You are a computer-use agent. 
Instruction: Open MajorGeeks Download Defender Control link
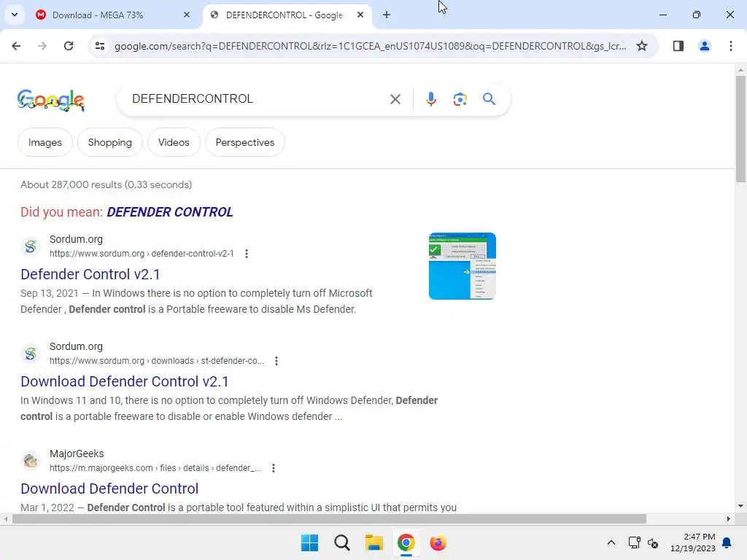coord(109,489)
